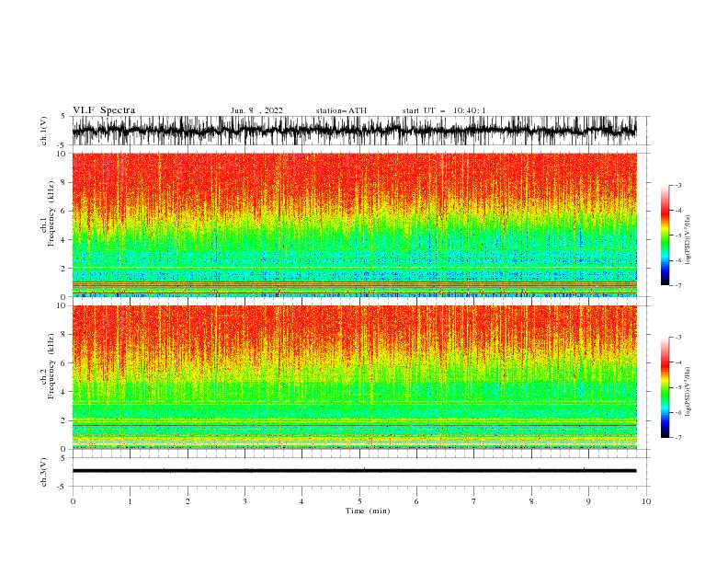Click the time axis tick label '3'
This screenshot has height=563, width=728.
[x=245, y=501]
